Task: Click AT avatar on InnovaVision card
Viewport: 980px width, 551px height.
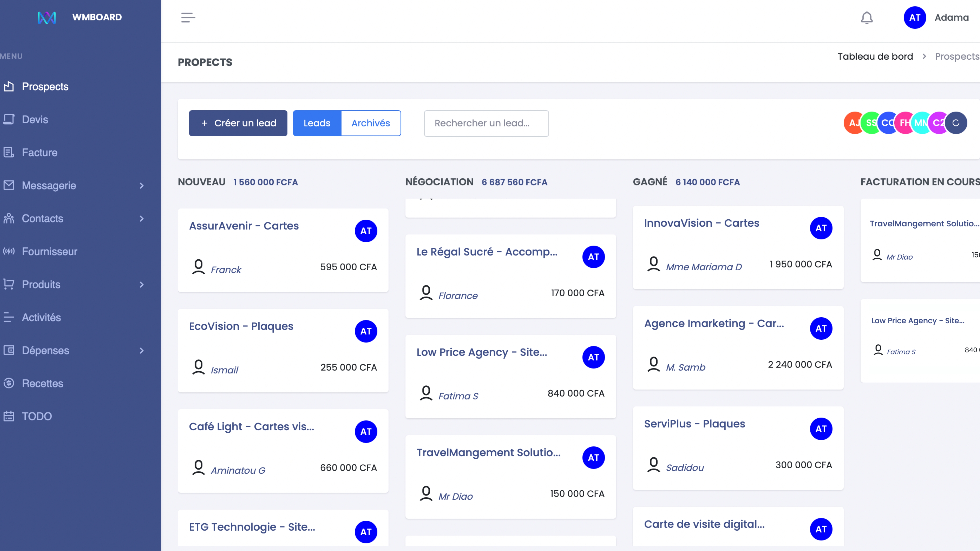Action: click(x=821, y=228)
